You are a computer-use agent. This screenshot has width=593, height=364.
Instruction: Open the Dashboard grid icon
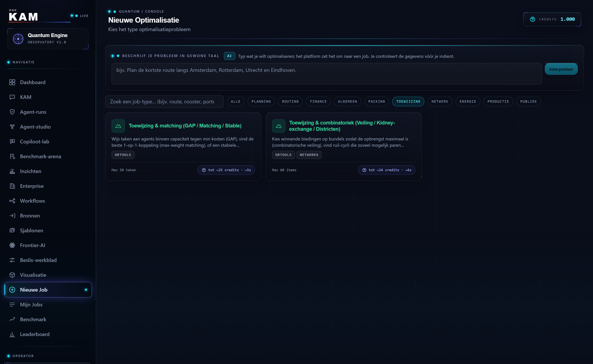[12, 82]
